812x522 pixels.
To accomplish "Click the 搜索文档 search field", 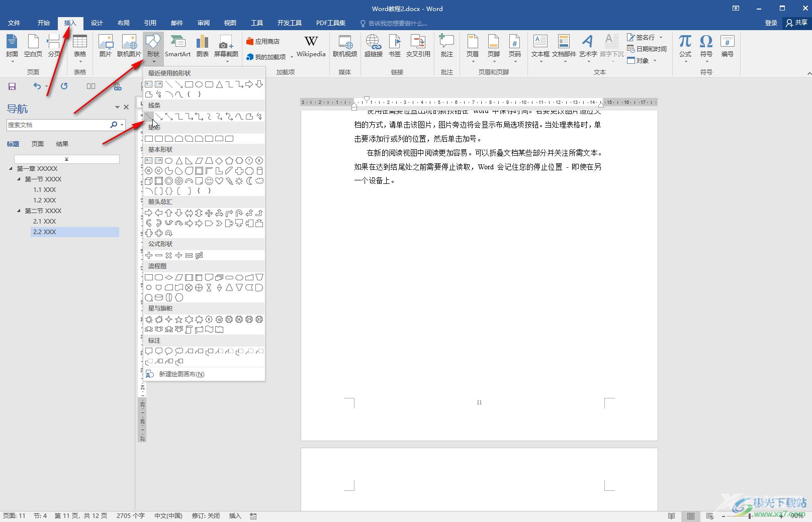I will point(58,125).
